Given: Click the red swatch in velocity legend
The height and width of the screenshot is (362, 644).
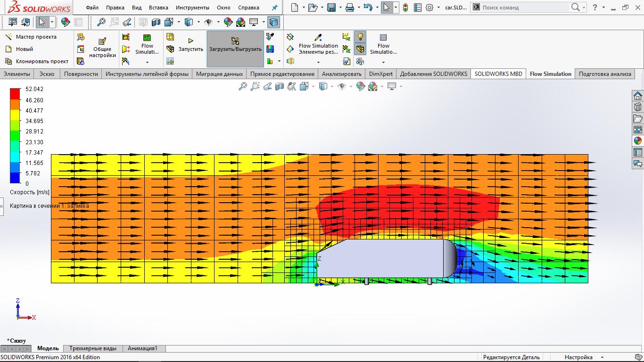Looking at the screenshot, I should [x=15, y=93].
